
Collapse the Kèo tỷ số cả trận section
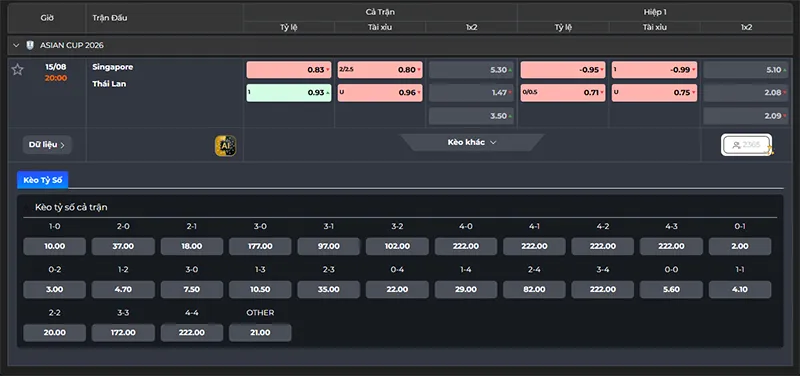point(27,207)
